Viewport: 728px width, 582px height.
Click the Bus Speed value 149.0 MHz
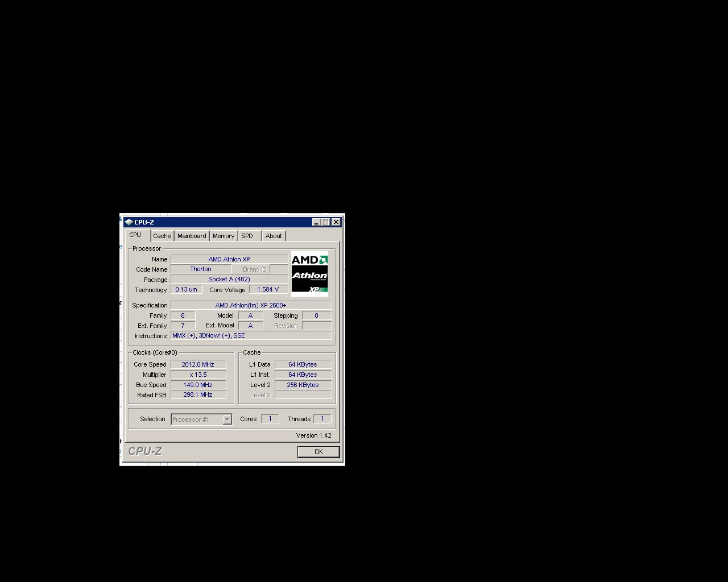198,385
